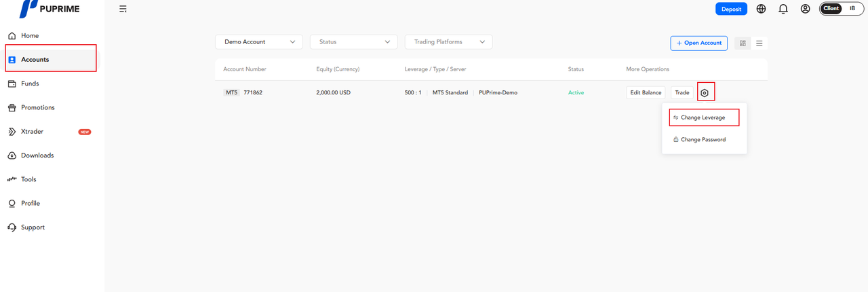This screenshot has height=292, width=868.
Task: Click the Open Account button
Action: click(x=698, y=43)
